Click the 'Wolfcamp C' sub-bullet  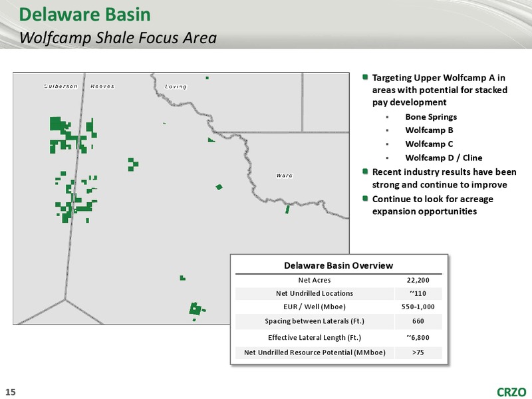(x=429, y=144)
